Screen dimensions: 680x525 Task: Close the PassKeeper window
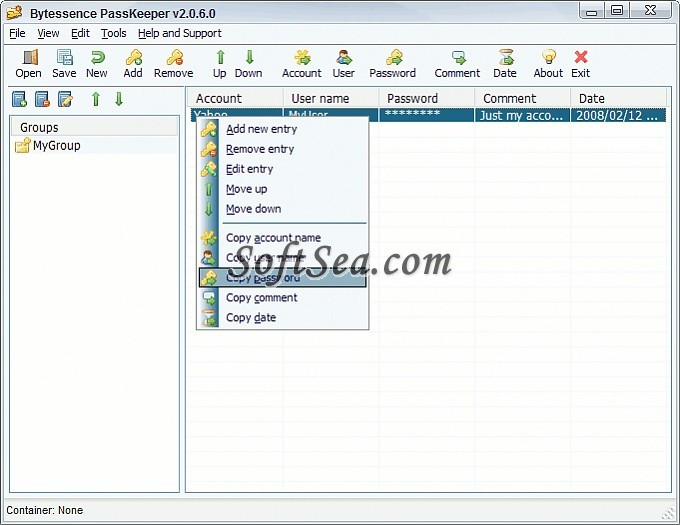coord(651,11)
